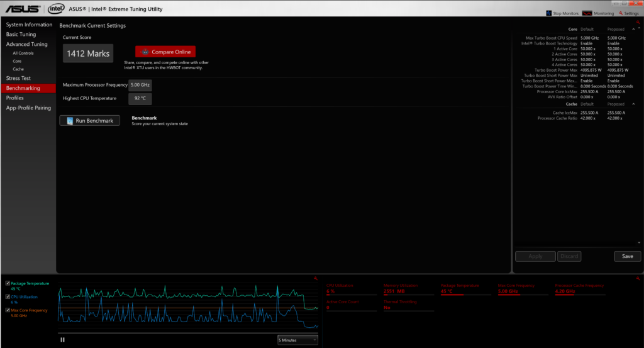Click the Stop Monitors waveform icon
Image resolution: width=644 pixels, height=348 pixels.
pyautogui.click(x=549, y=13)
